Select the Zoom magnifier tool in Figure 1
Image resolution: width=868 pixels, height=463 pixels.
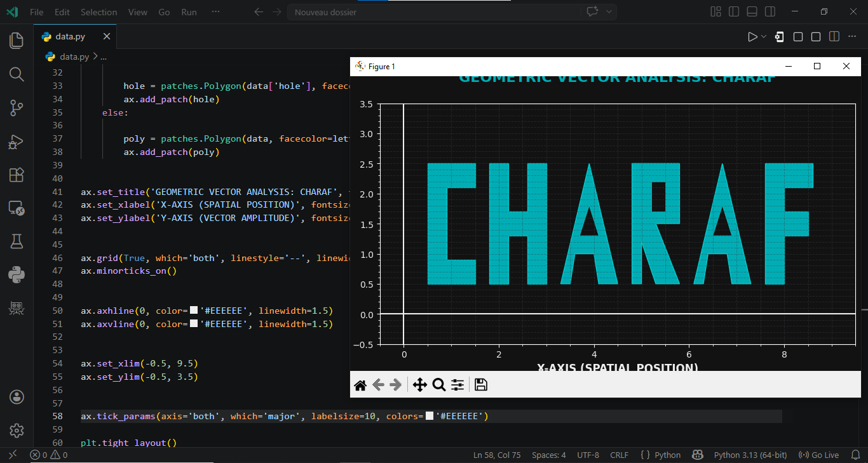(438, 385)
